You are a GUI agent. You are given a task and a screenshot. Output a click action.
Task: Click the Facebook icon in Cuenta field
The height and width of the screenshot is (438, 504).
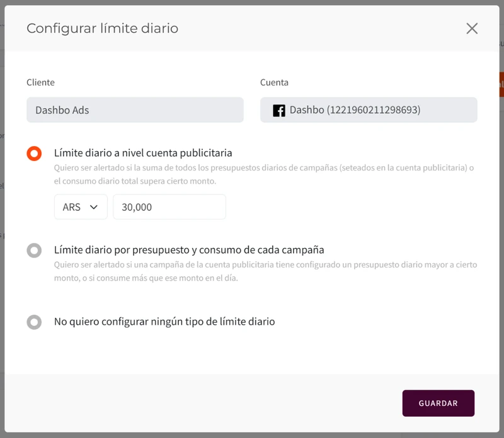point(278,111)
